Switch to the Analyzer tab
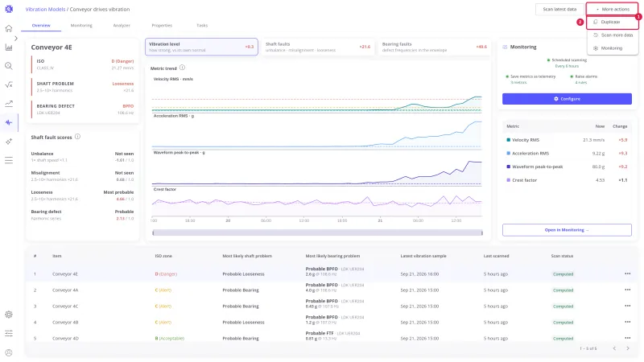This screenshot has width=644, height=362. click(122, 26)
